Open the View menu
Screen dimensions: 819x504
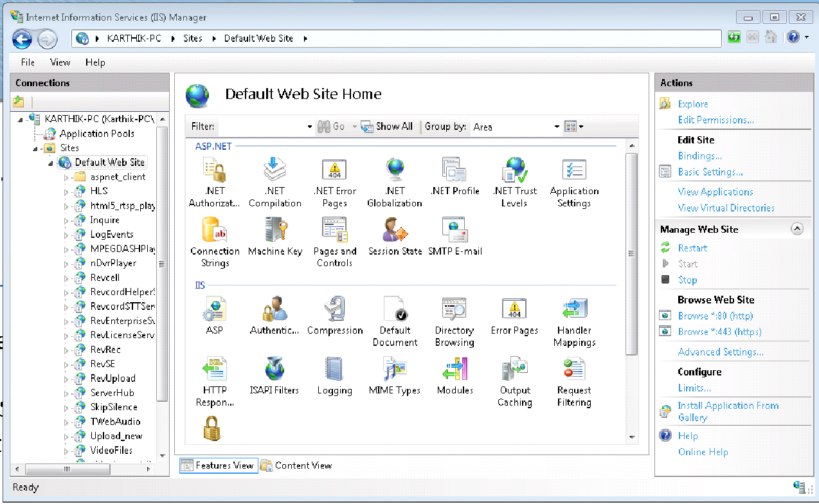pos(60,62)
